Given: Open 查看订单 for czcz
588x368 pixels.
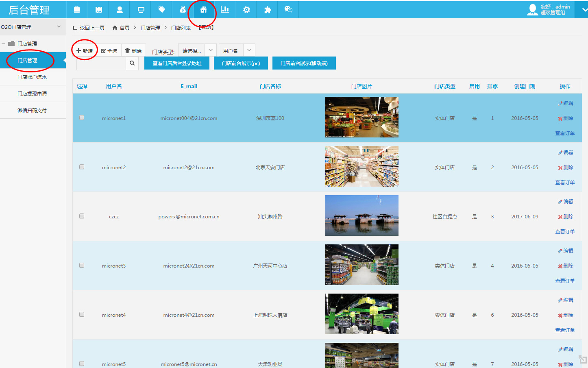Looking at the screenshot, I should pos(565,232).
